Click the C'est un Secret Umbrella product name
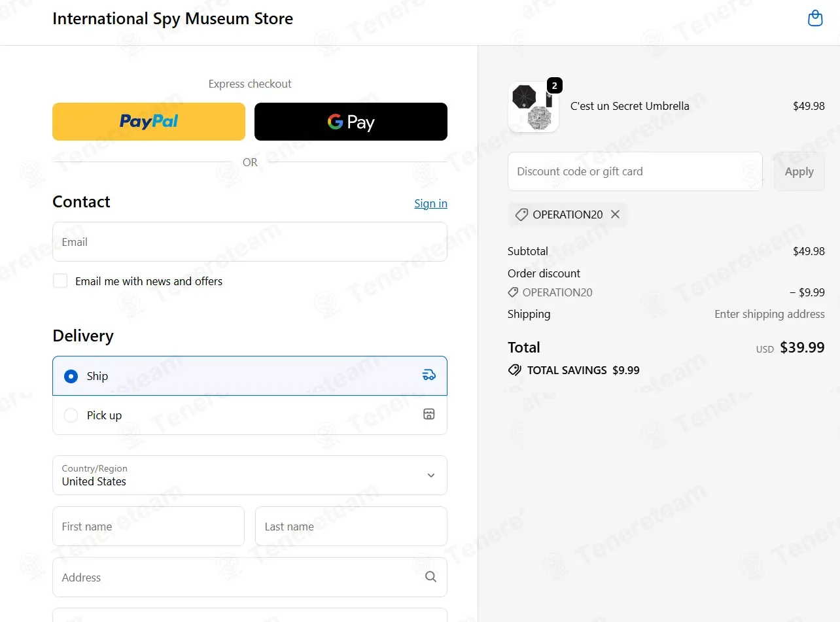Image resolution: width=840 pixels, height=622 pixels. [630, 105]
